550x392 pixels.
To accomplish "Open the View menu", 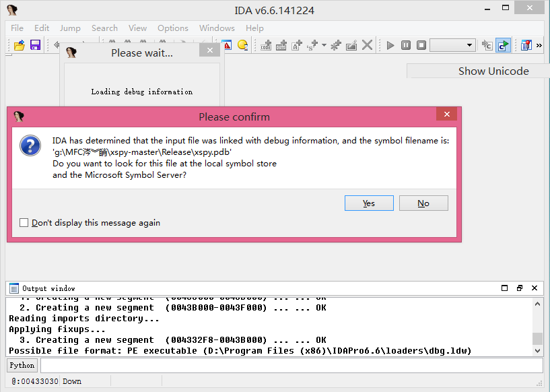I will pos(137,28).
